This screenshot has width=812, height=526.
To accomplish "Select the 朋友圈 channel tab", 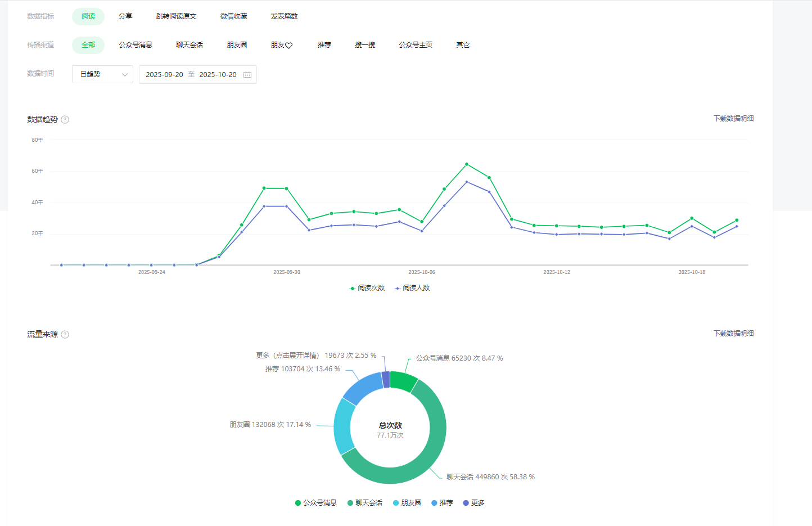I will tap(237, 45).
